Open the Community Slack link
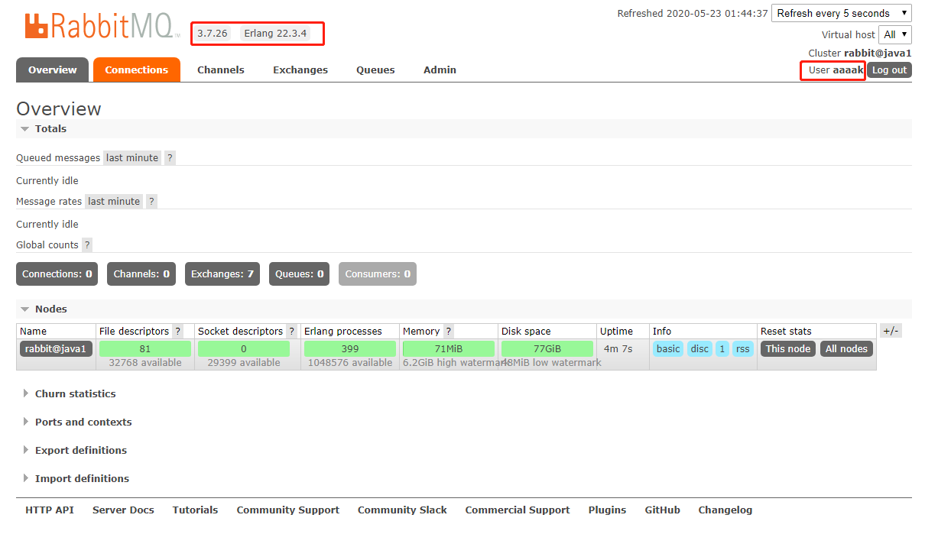 [402, 510]
